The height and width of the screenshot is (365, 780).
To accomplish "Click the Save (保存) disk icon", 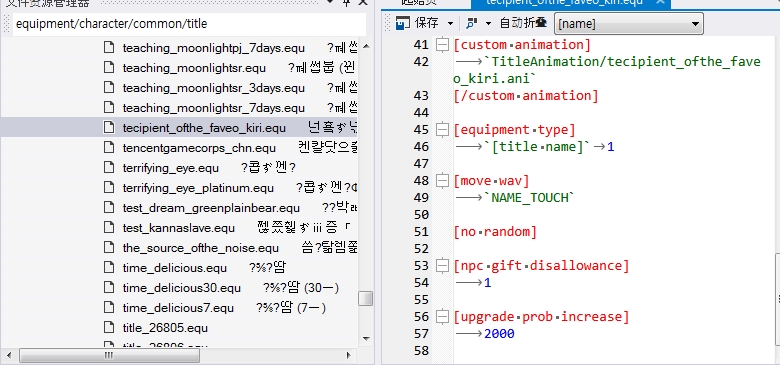I will pyautogui.click(x=403, y=23).
